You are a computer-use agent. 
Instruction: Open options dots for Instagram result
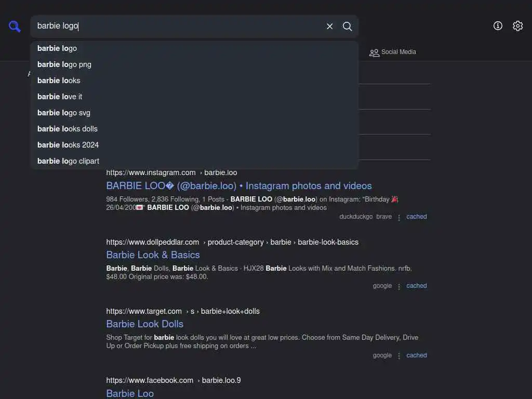click(399, 217)
